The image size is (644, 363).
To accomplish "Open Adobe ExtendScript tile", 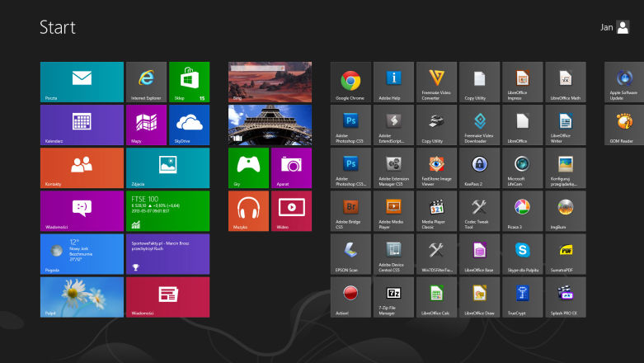I will pyautogui.click(x=393, y=125).
